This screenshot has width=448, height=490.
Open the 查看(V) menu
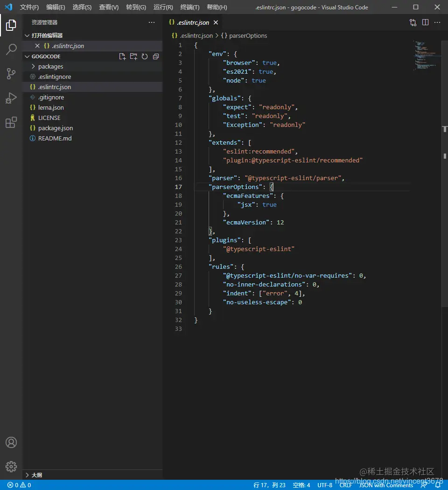(x=109, y=7)
